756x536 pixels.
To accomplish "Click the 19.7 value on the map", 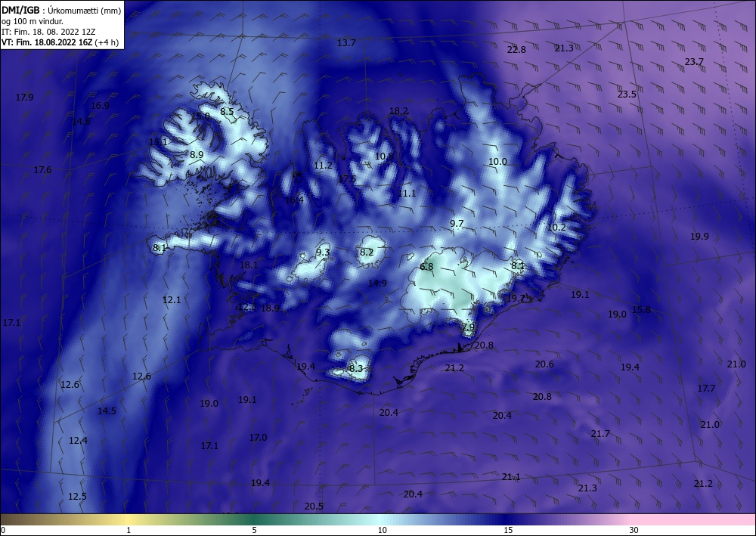I will [x=516, y=299].
